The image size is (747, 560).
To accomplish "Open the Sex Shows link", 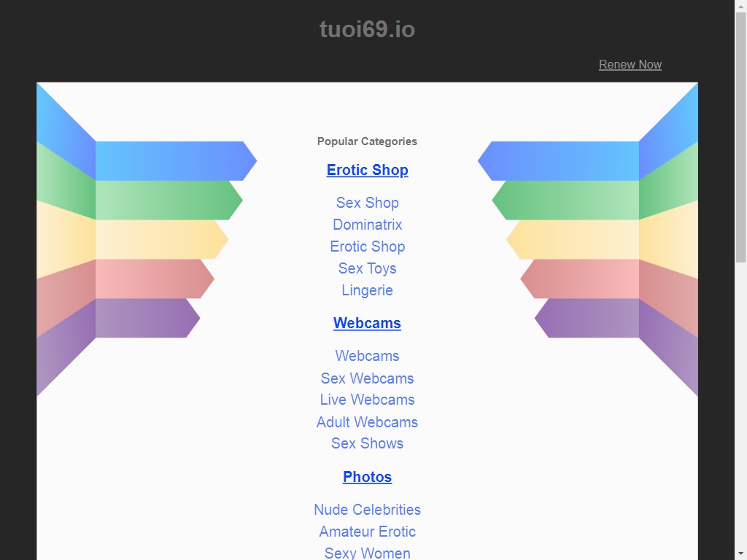I will pyautogui.click(x=367, y=443).
